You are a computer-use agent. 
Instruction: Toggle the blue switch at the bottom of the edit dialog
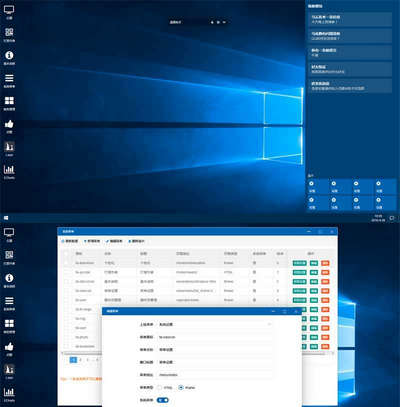point(163,400)
